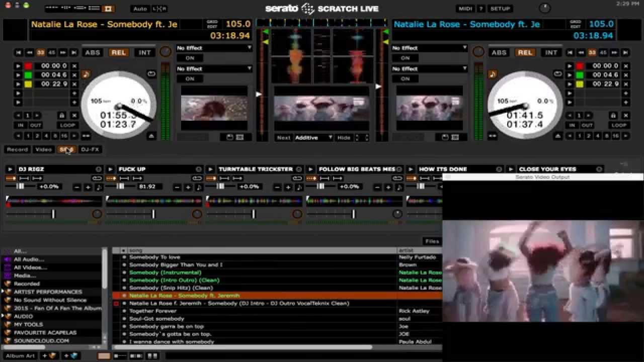This screenshot has height=362, width=644.
Task: Open the SP-6 sample player tab
Action: (x=66, y=149)
